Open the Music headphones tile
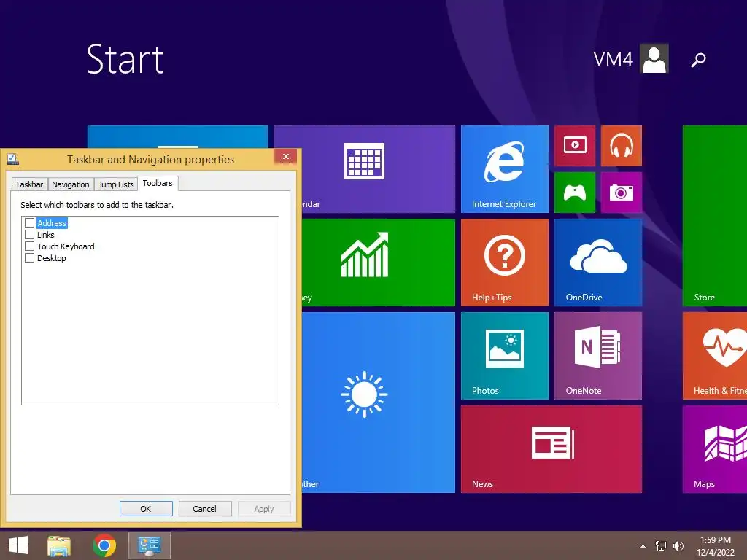This screenshot has width=747, height=560. [622, 146]
